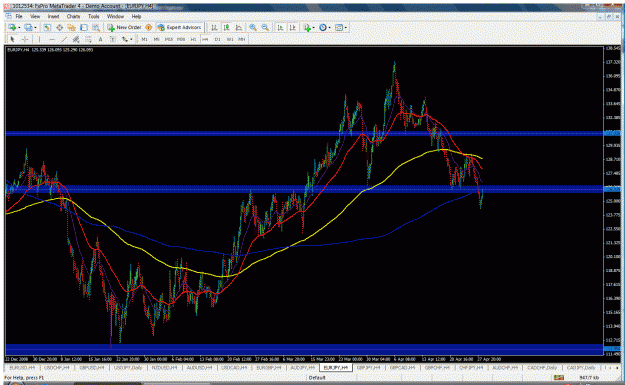Switch chart to H1 timeframe

193,39
